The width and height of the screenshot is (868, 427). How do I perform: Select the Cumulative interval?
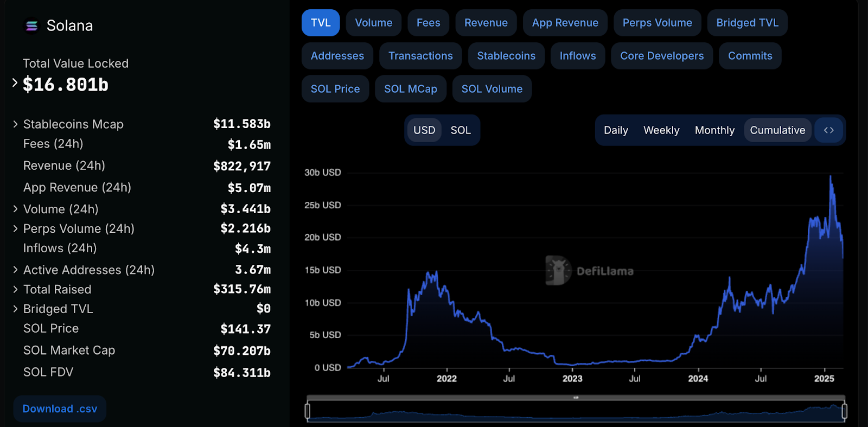[x=777, y=130]
